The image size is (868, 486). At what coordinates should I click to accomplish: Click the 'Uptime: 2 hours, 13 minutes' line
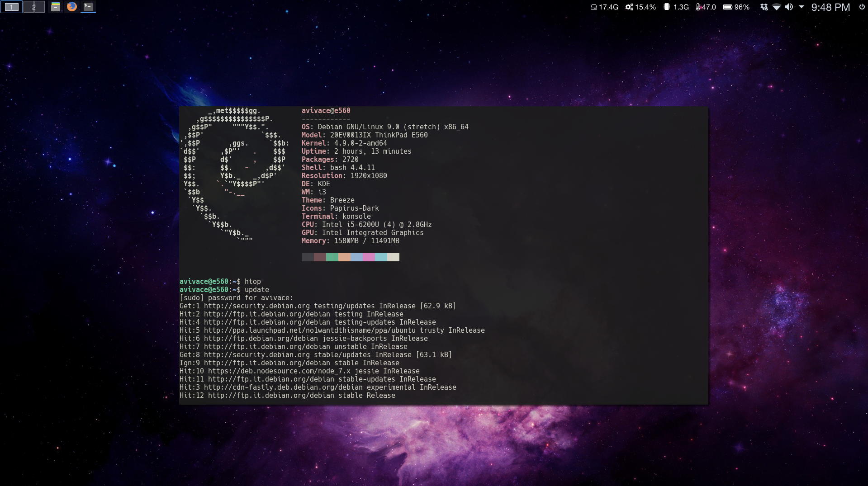pos(356,151)
